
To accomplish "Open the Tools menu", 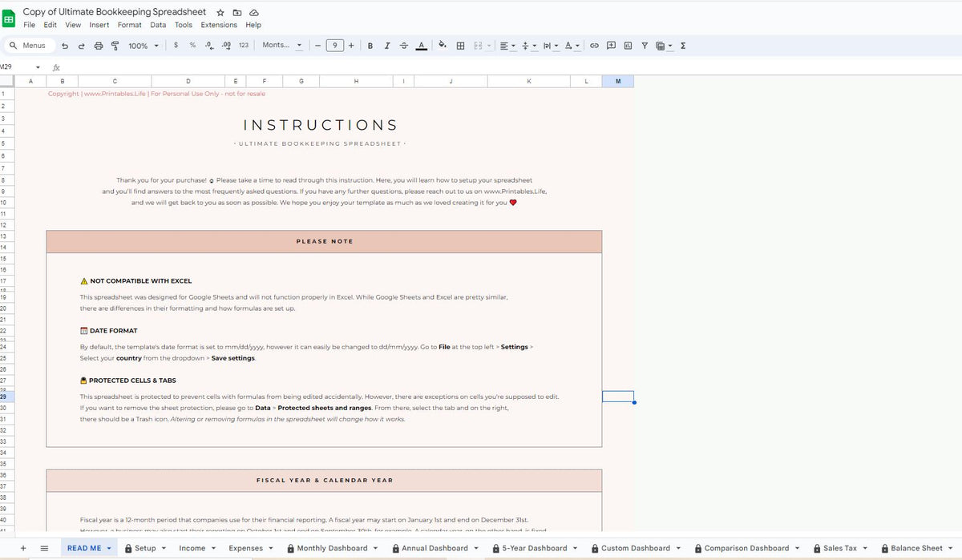I will tap(184, 25).
